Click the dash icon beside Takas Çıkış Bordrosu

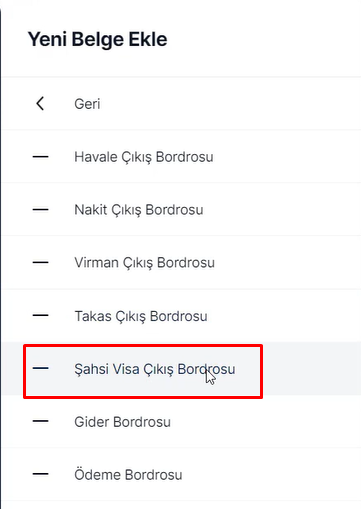(40, 315)
